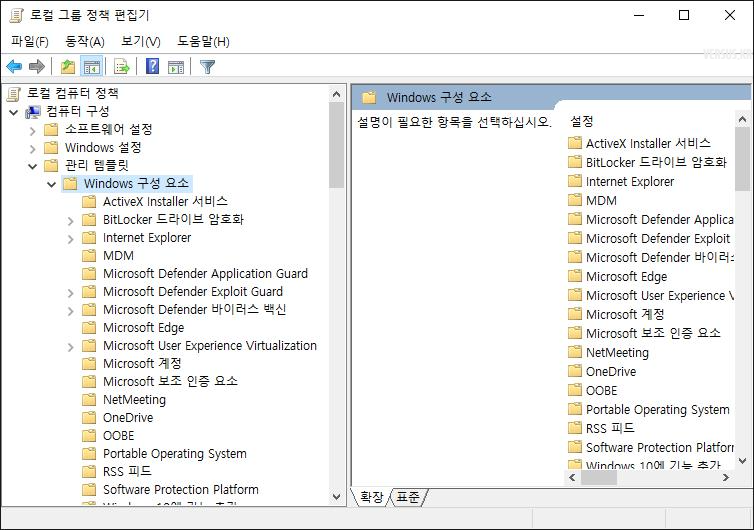Click right pane horizontal scroll left arrow

pyautogui.click(x=572, y=478)
